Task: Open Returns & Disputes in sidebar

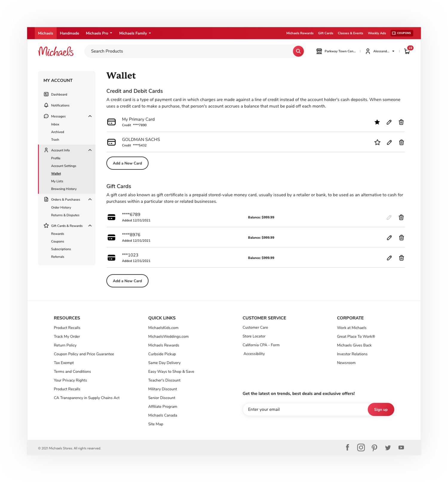Action: (65, 215)
